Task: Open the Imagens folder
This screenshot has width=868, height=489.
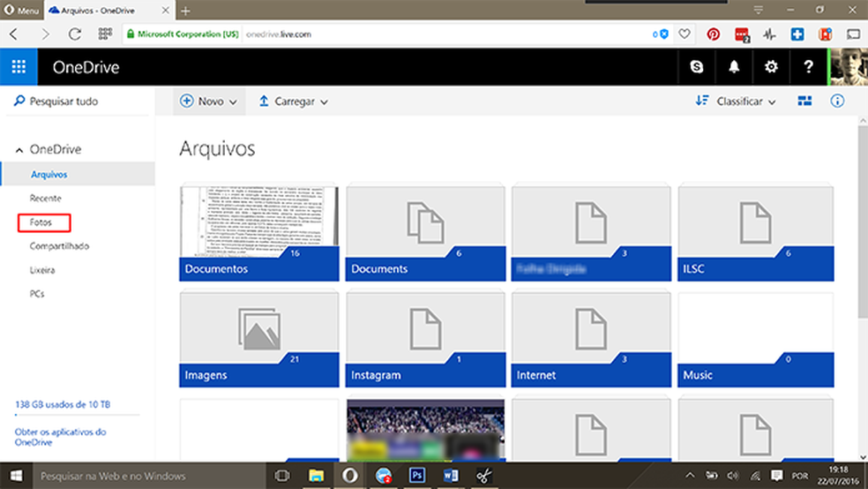Action: [259, 340]
